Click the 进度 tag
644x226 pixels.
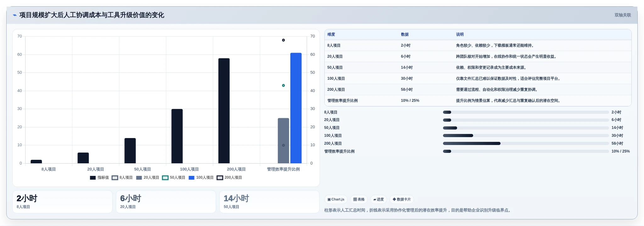point(378,200)
